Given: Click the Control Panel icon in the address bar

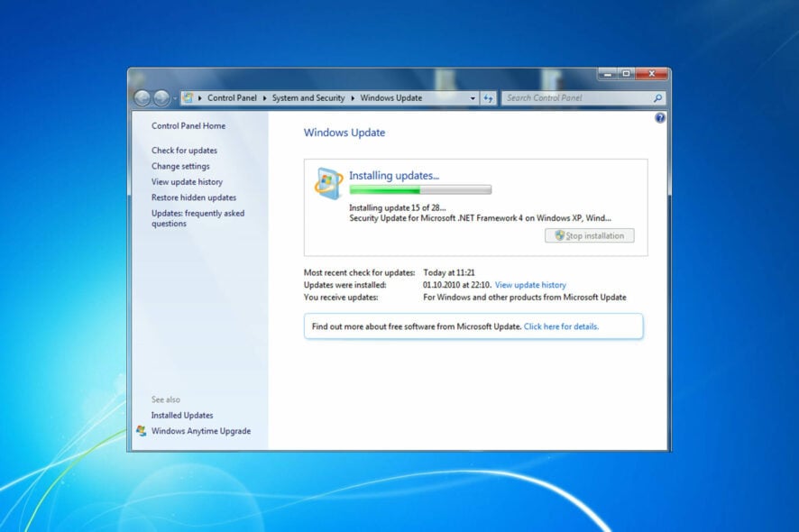Looking at the screenshot, I should tap(188, 97).
